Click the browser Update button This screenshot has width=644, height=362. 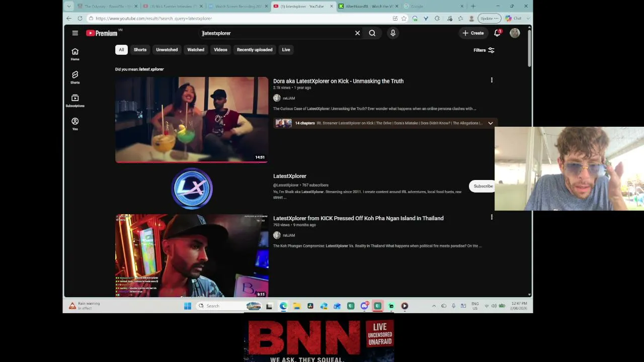(x=489, y=18)
